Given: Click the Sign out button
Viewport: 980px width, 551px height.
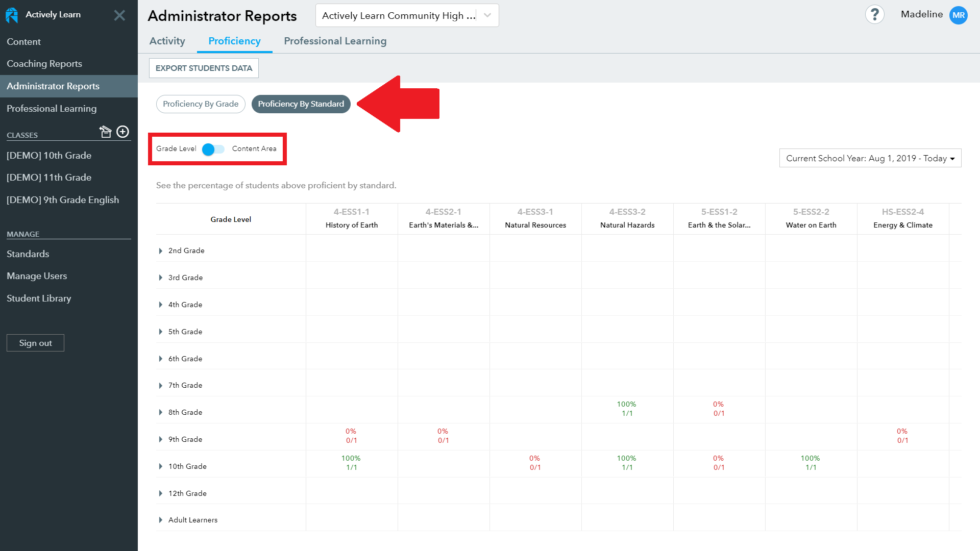Looking at the screenshot, I should pos(35,342).
